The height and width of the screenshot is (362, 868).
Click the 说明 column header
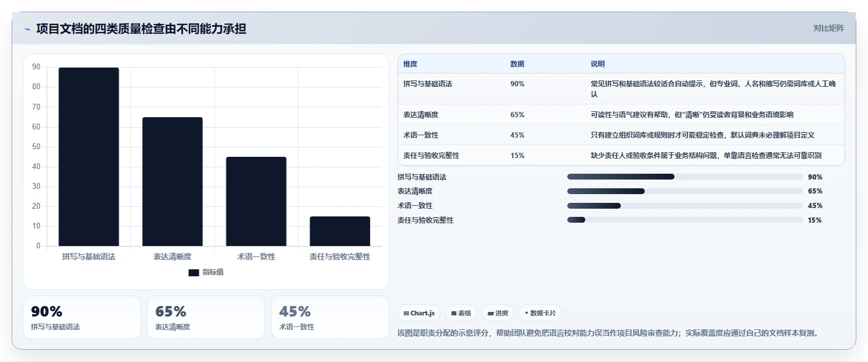tap(598, 64)
